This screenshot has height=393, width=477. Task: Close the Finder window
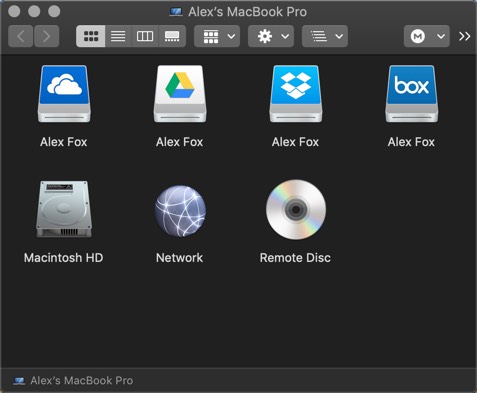(x=14, y=11)
